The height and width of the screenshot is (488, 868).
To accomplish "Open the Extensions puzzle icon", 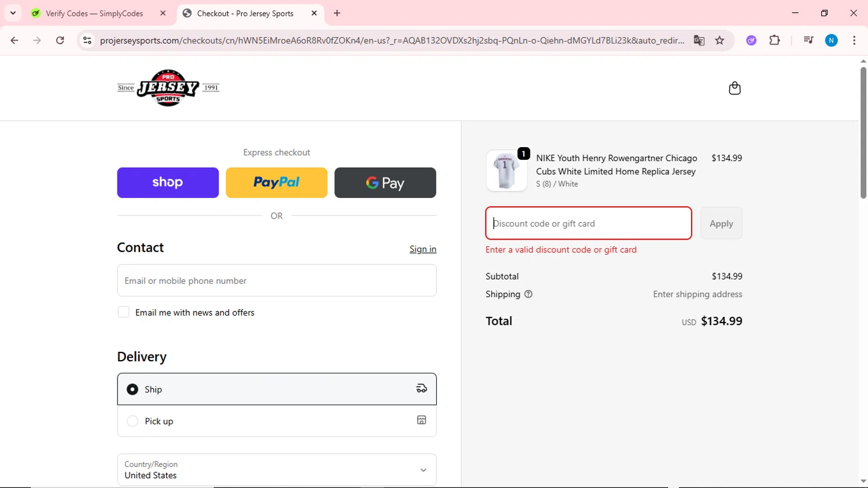I will [774, 41].
